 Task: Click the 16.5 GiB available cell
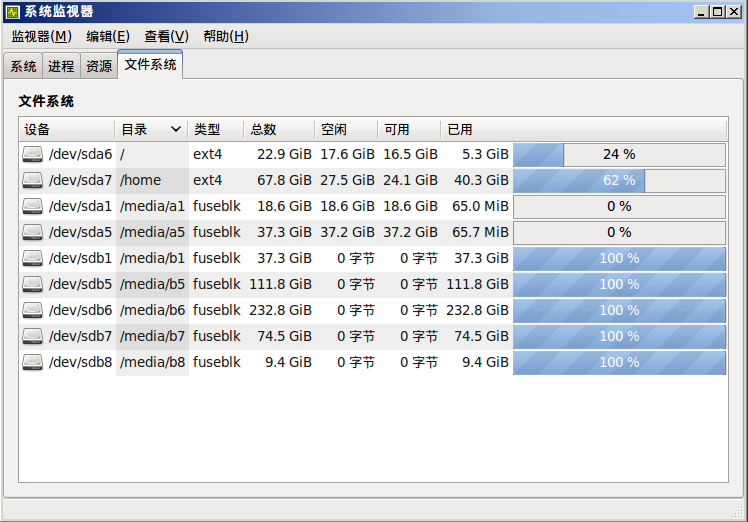click(x=410, y=154)
